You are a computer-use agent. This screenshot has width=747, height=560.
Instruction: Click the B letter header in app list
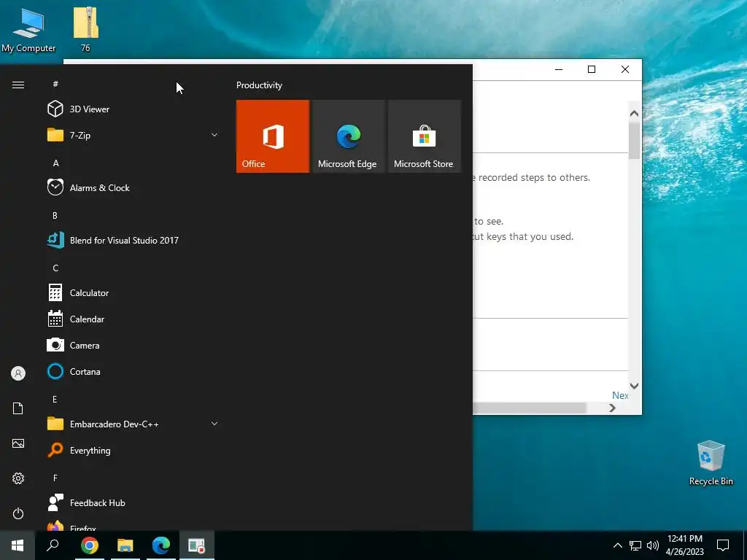point(55,215)
